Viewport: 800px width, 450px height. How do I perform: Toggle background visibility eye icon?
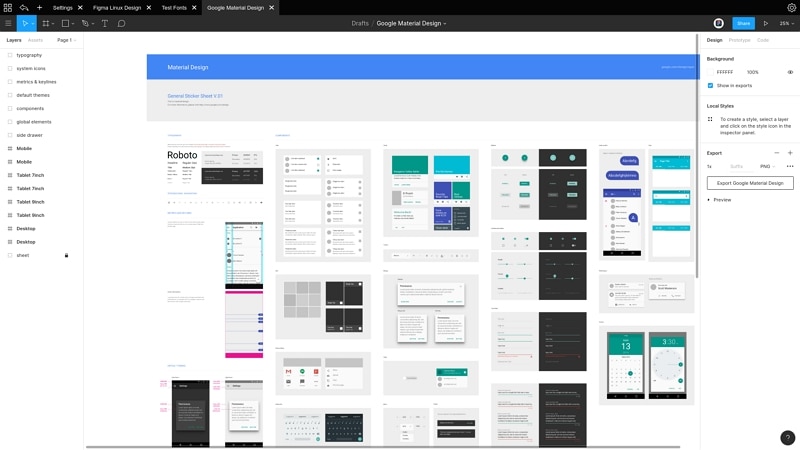(790, 72)
